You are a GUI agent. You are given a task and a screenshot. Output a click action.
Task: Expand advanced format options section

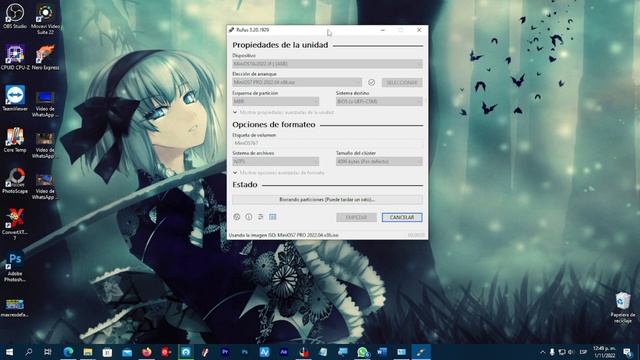(278, 173)
